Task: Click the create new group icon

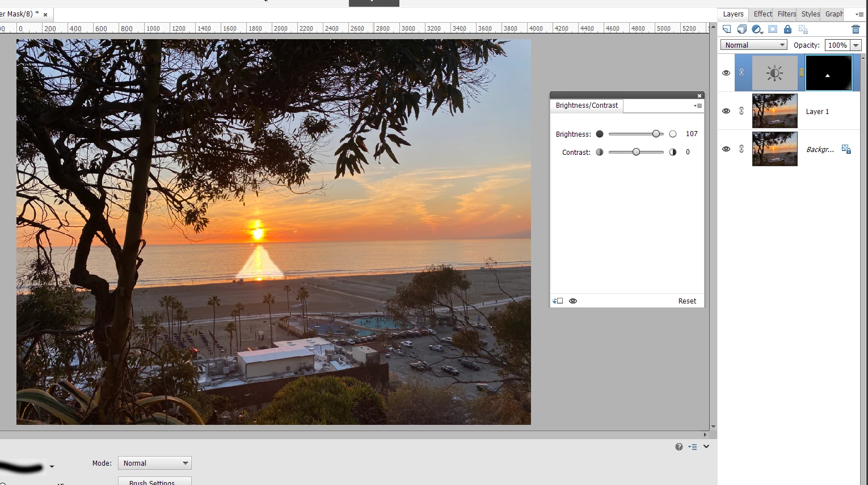Action: [x=741, y=29]
